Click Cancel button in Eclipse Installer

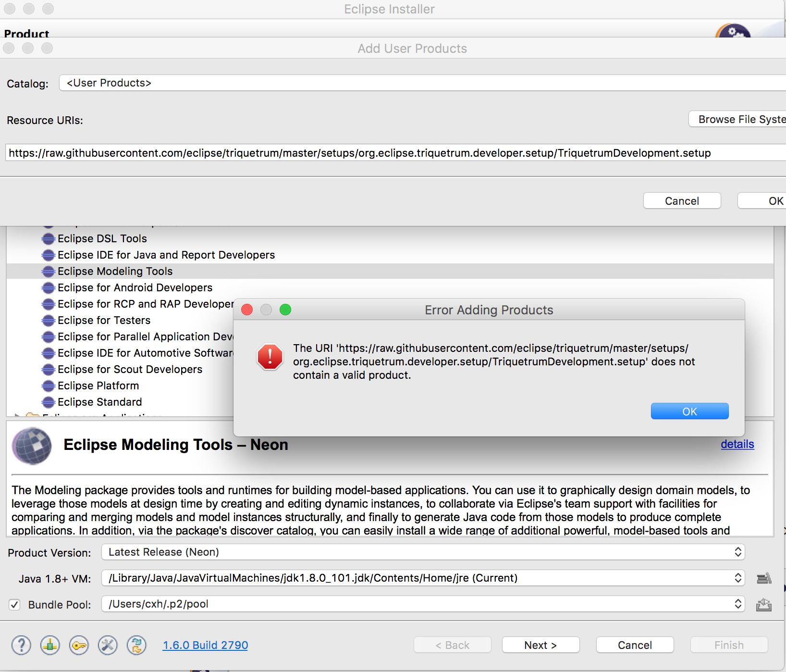[635, 645]
